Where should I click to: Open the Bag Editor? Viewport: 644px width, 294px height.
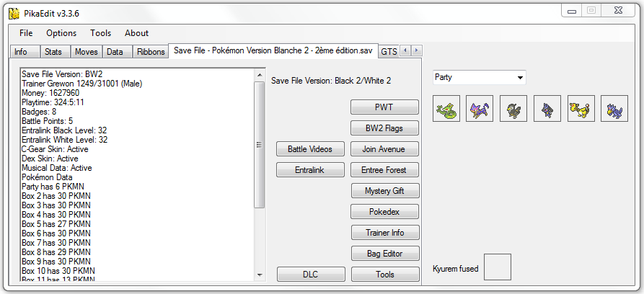385,254
